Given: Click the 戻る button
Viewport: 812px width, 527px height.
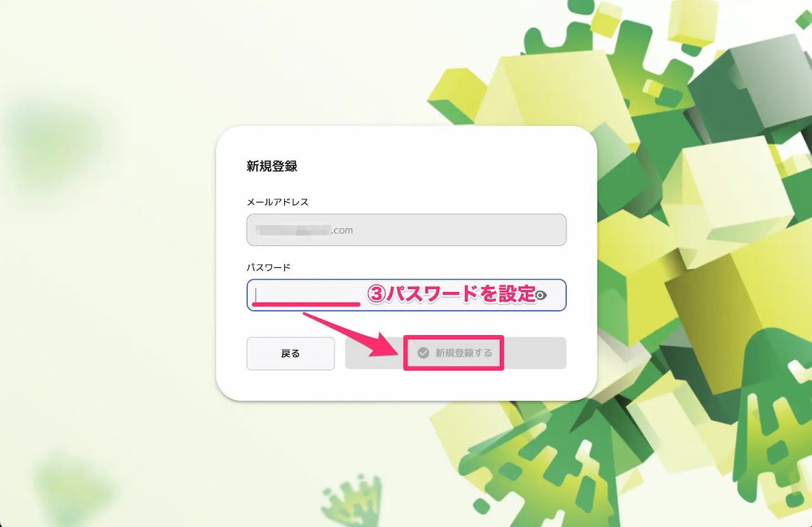Looking at the screenshot, I should [x=291, y=353].
